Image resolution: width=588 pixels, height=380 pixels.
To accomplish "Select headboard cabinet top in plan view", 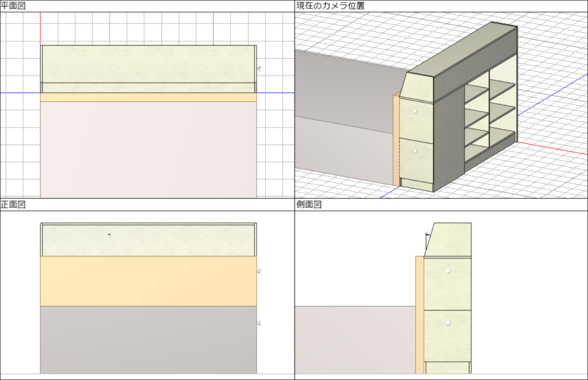I will [x=148, y=64].
